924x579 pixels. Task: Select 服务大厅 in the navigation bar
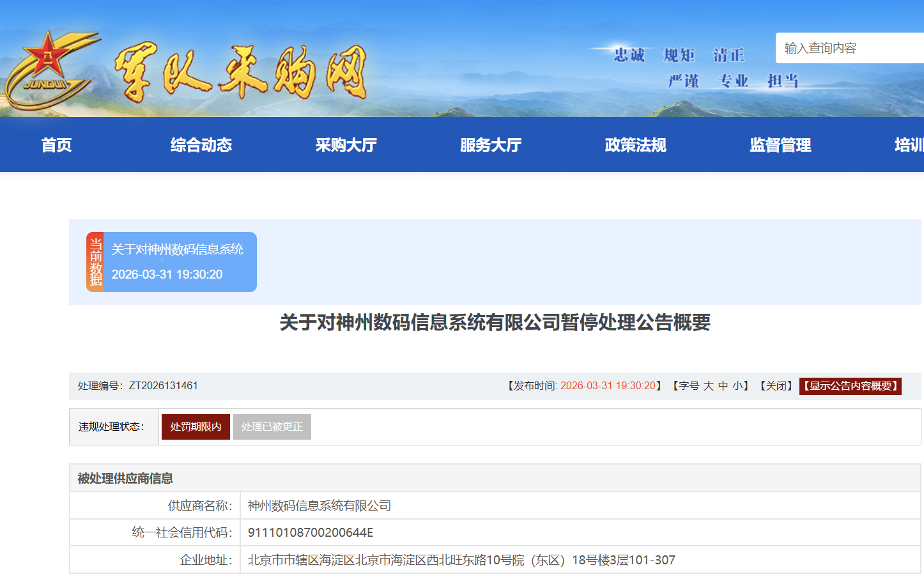point(491,145)
